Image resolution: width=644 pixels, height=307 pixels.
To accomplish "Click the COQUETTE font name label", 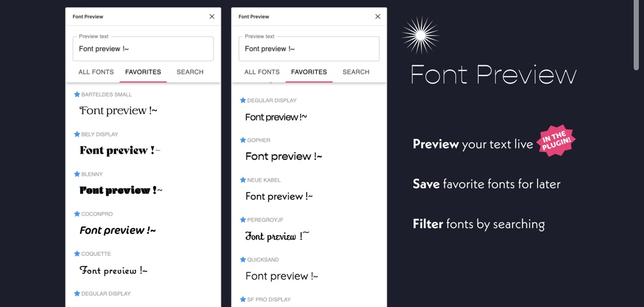I will pyautogui.click(x=96, y=254).
